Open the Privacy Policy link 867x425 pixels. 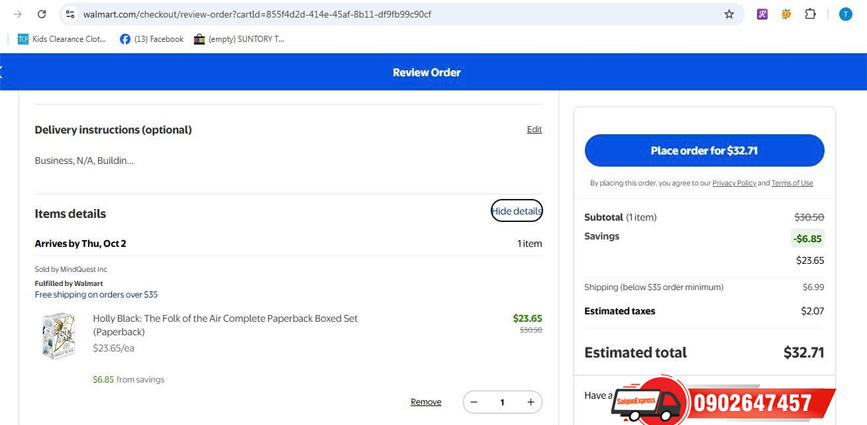734,183
